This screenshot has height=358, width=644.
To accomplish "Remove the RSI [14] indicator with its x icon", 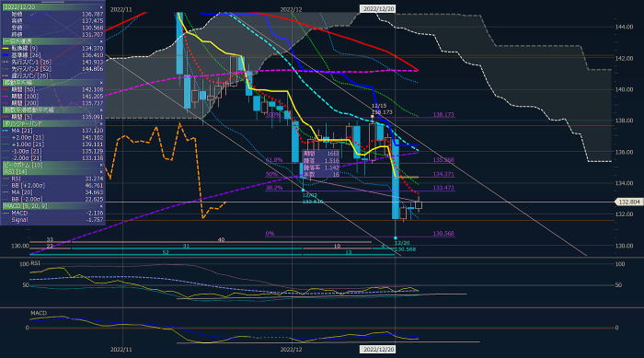I will 101,172.
